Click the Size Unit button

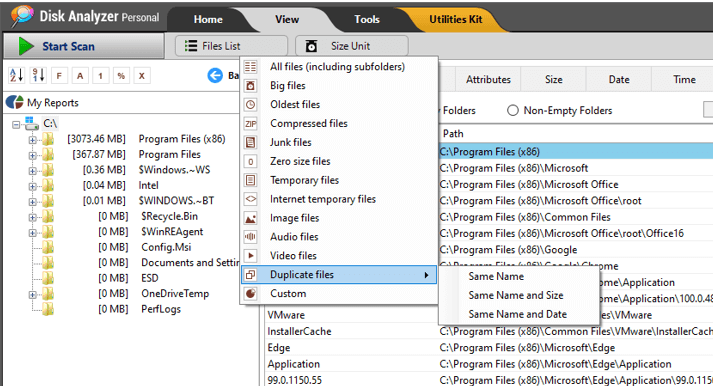tap(351, 46)
